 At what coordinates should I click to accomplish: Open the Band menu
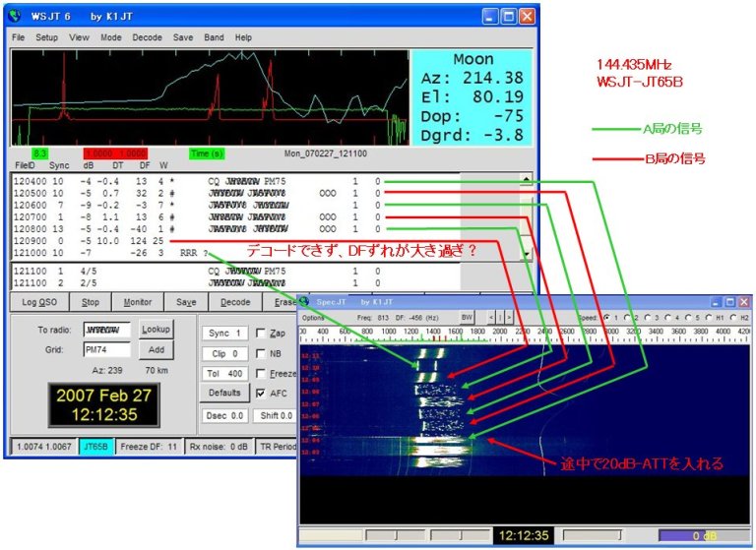pos(214,37)
